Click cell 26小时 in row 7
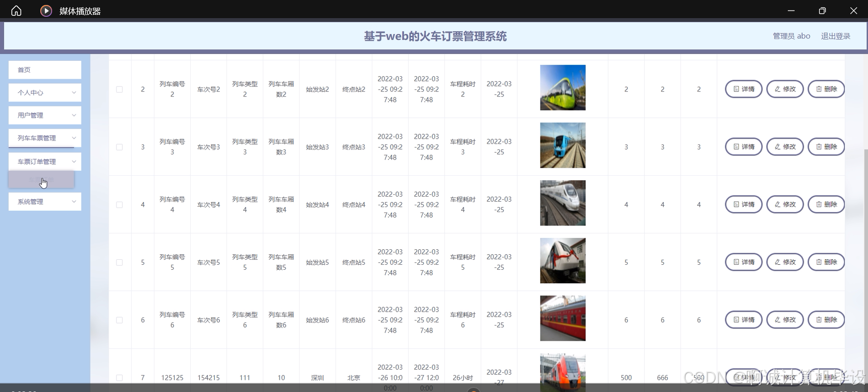The image size is (868, 392). point(463,377)
